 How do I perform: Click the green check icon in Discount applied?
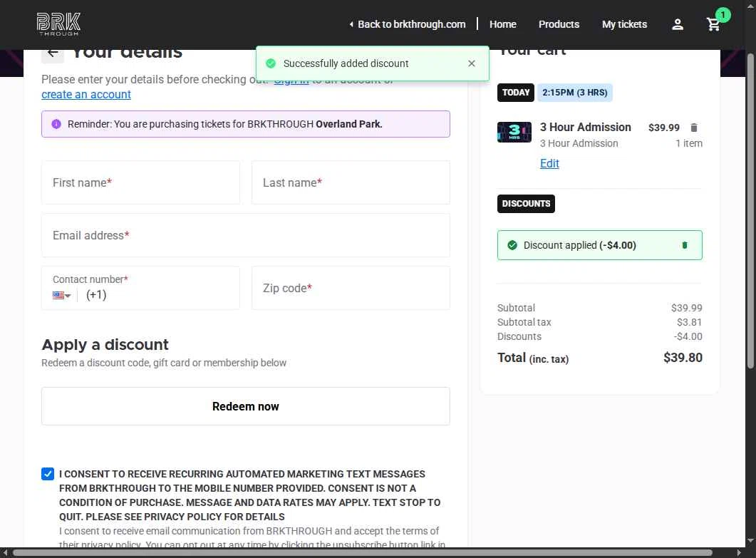click(x=512, y=245)
